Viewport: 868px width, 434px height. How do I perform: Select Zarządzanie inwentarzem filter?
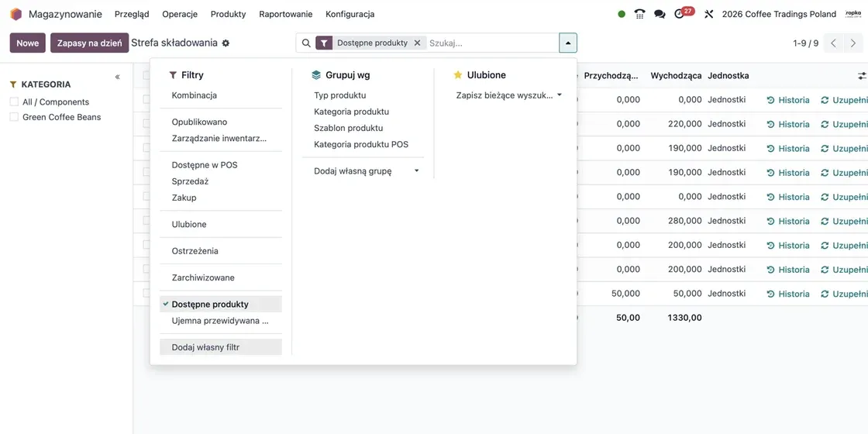[x=221, y=139]
